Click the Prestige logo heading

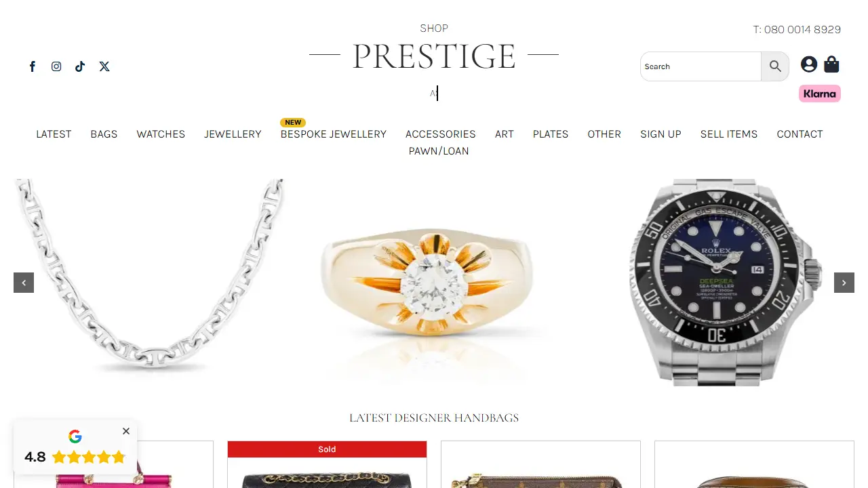point(434,56)
